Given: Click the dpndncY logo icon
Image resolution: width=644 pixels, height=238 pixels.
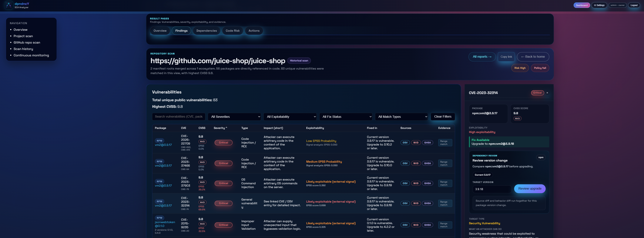Looking at the screenshot, I should tap(9, 5).
